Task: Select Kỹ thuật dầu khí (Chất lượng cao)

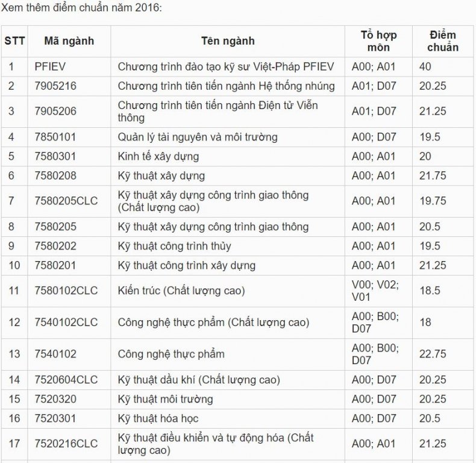Action: click(199, 380)
